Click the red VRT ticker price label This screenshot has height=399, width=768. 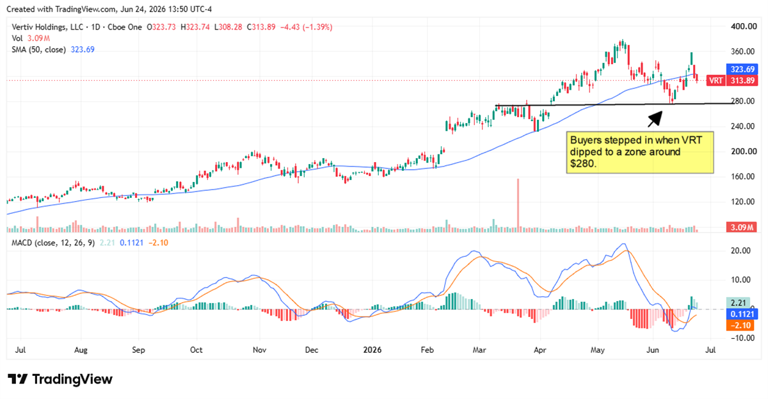pos(716,81)
